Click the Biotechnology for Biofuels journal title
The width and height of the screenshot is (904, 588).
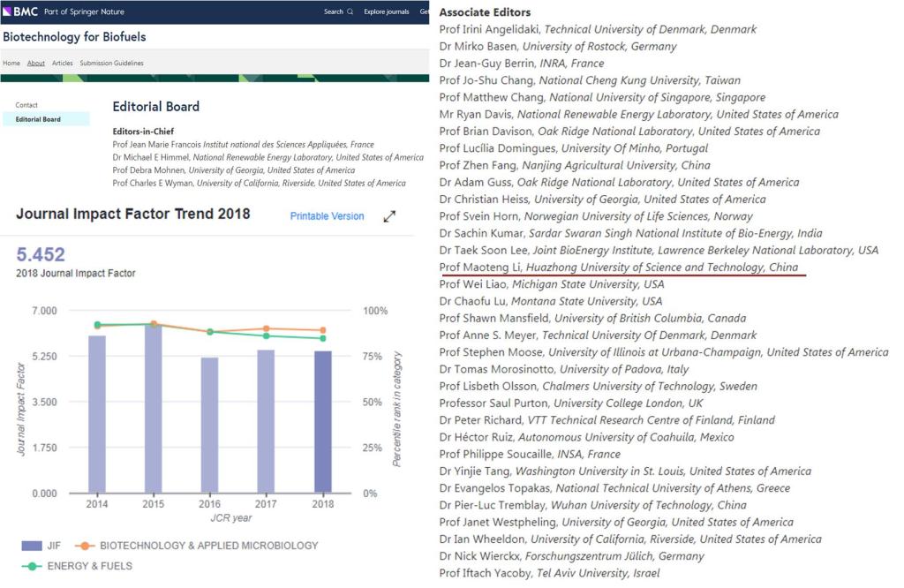pyautogui.click(x=74, y=37)
